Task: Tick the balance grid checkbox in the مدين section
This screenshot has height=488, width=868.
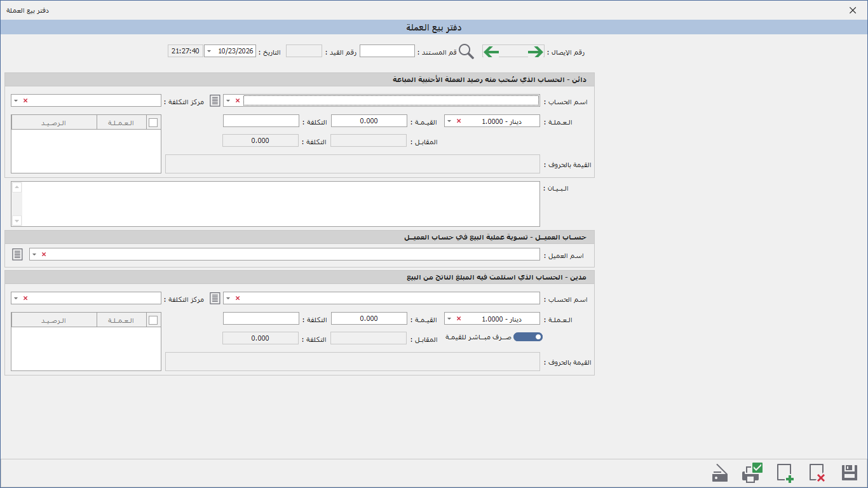Action: 153,320
